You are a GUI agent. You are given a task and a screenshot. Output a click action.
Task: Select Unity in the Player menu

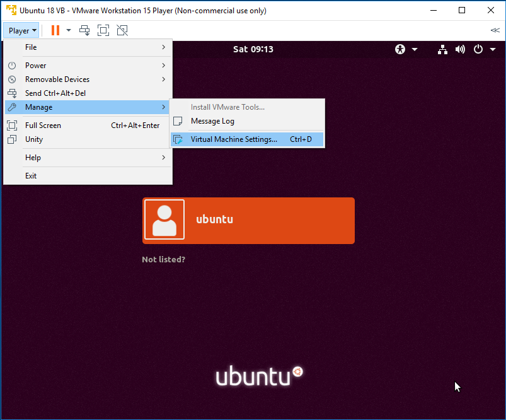[x=88, y=139]
